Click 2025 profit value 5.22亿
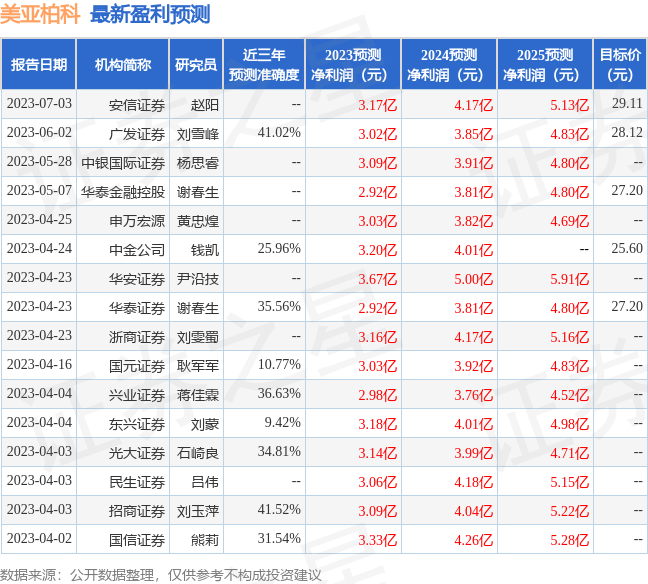This screenshot has height=584, width=648. [569, 511]
